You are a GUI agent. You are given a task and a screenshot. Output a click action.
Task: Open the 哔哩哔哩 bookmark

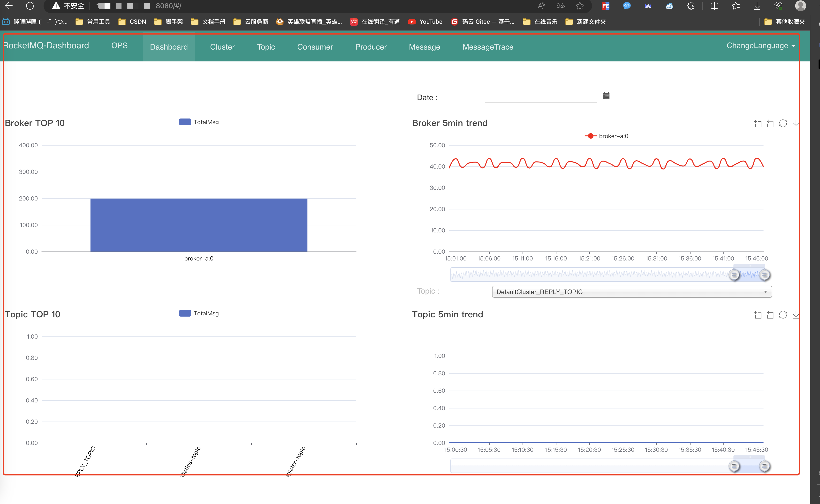tap(35, 22)
